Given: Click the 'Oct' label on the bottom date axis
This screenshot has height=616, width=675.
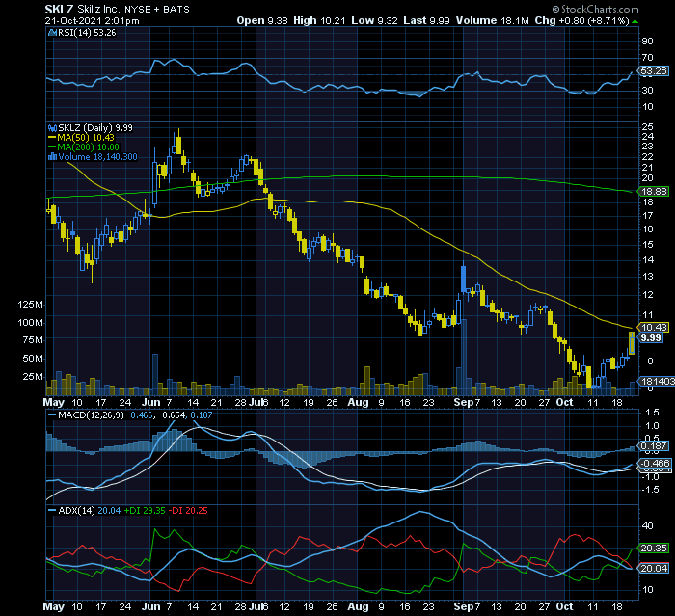Looking at the screenshot, I should 564,606.
